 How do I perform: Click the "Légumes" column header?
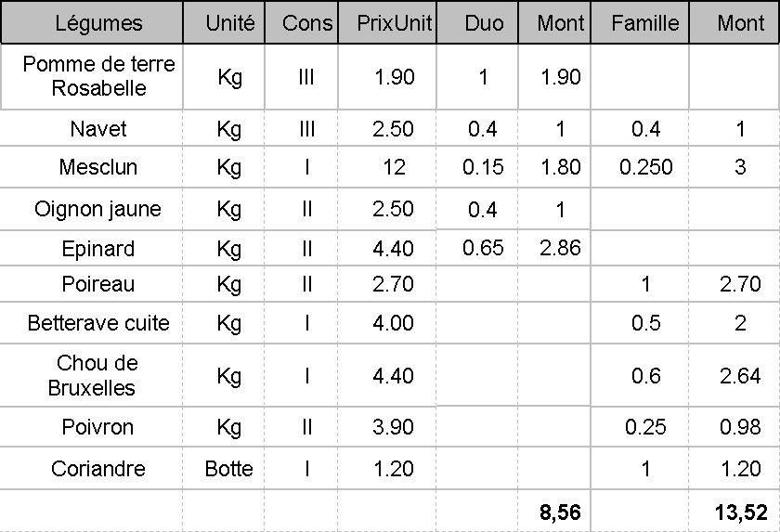click(x=98, y=23)
